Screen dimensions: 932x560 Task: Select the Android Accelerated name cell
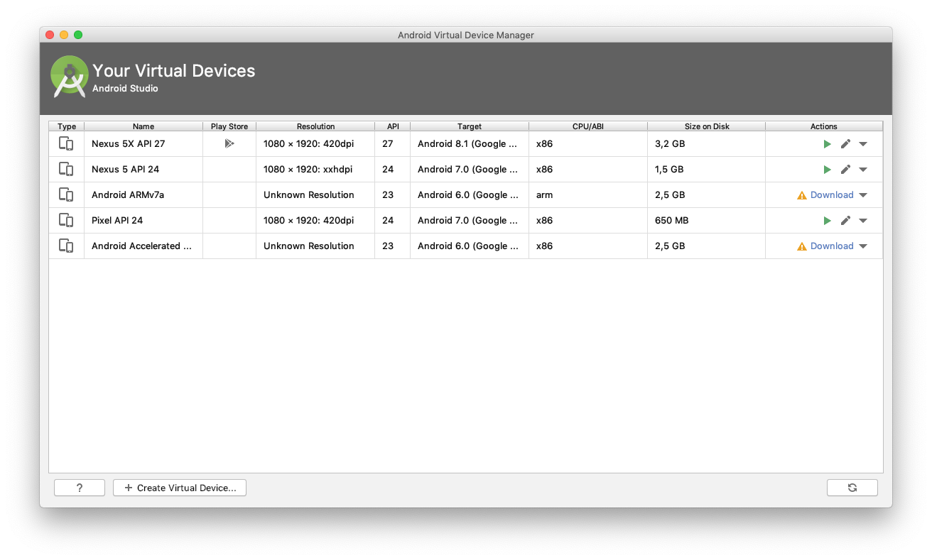[x=143, y=246]
